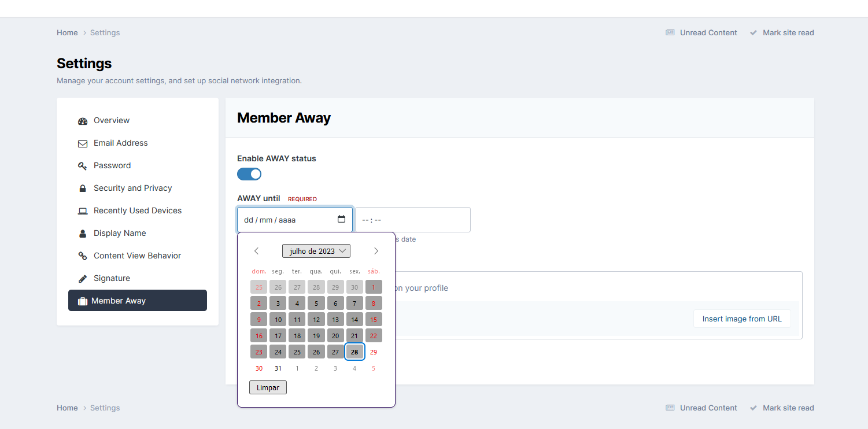Screen dimensions: 868x429
Task: Open the julho de 2023 month dropdown
Action: coord(316,251)
